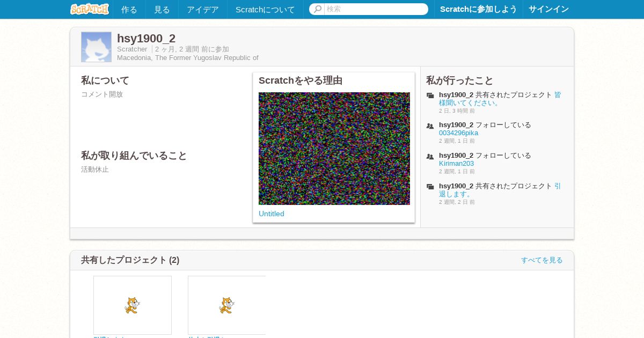Click サインイン in the top bar

pos(548,9)
